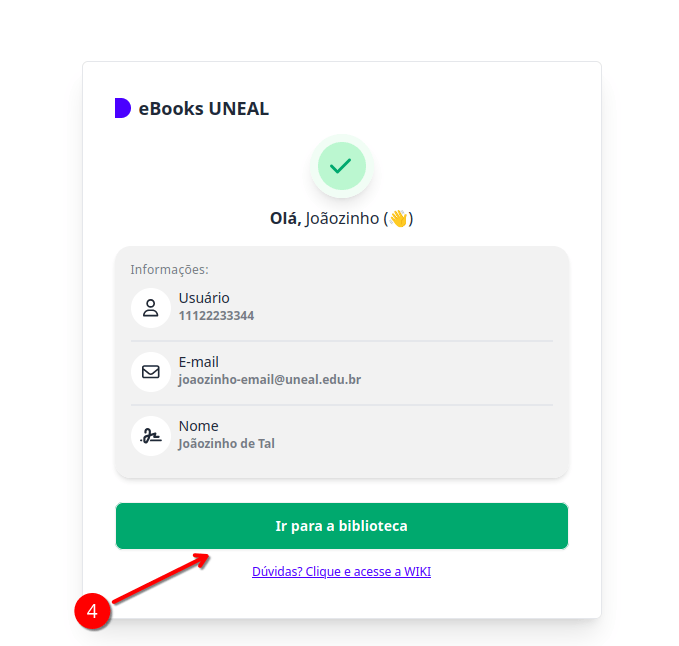Click the name value Joãozinho de Tal
Viewport: 679px width, 646px height.
(x=226, y=444)
